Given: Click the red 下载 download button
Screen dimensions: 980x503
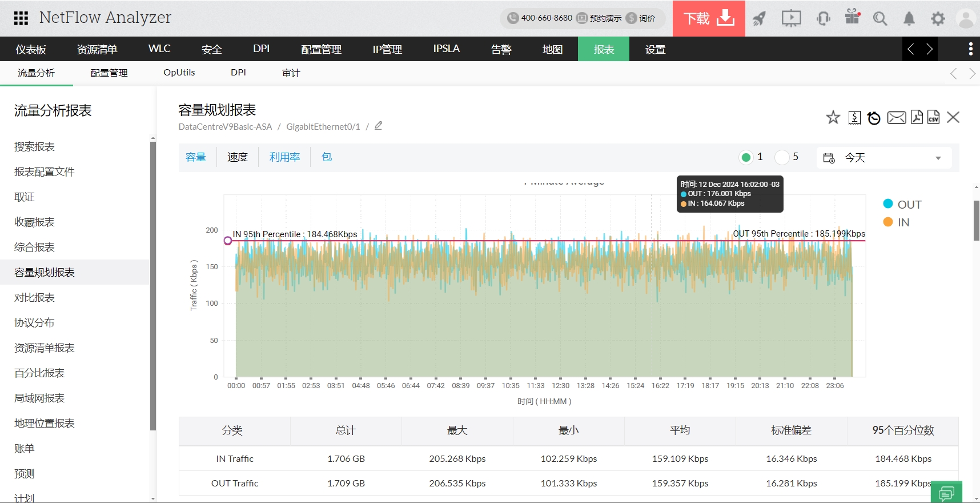Looking at the screenshot, I should point(709,18).
